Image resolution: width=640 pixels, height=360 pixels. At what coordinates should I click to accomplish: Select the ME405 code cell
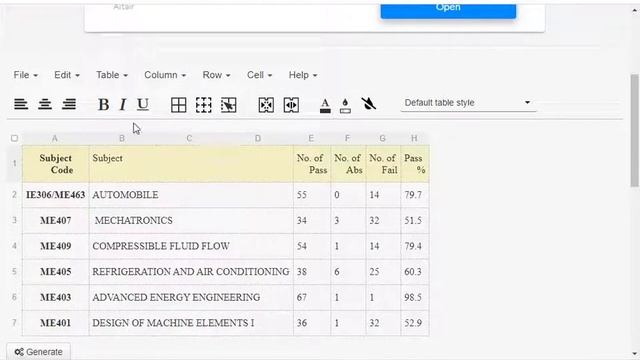click(x=56, y=272)
